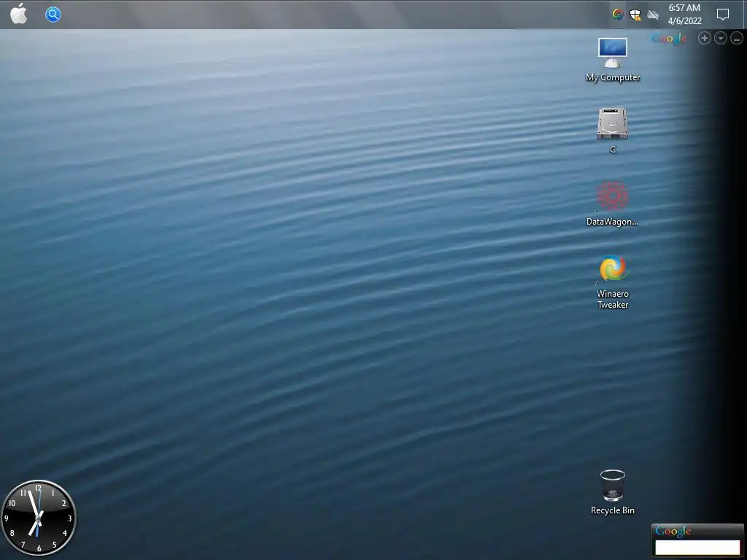This screenshot has height=560, width=747.
Task: Click the Google logo in search gadget
Action: 673,531
